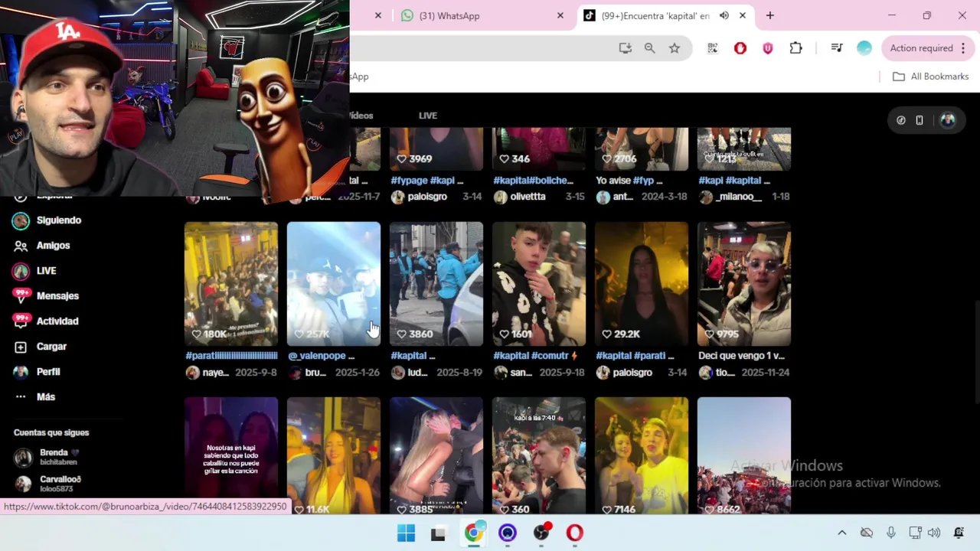Click the @valenpope caption link
Viewport: 980px width, 551px height.
pos(321,356)
